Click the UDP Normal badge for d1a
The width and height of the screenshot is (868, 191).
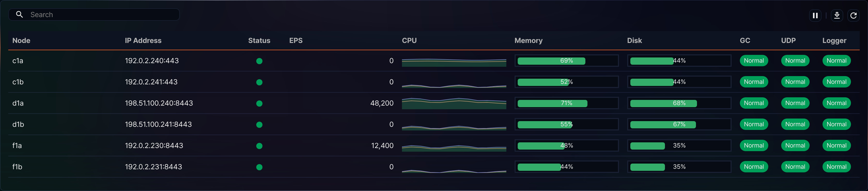(795, 103)
